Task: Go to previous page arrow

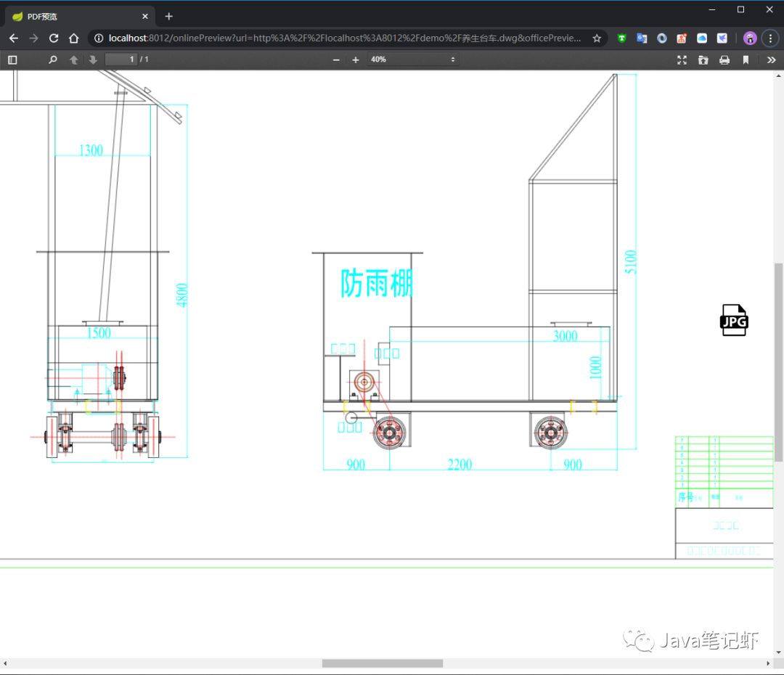Action: click(x=73, y=60)
